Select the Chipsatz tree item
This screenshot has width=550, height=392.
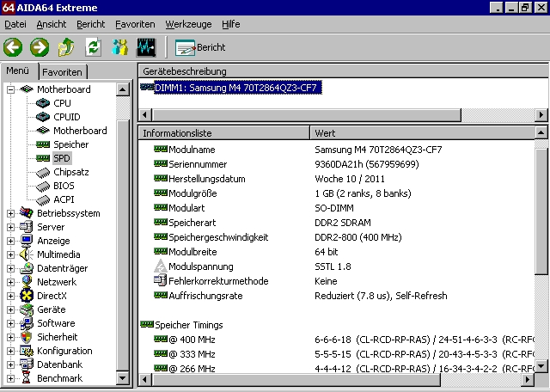(70, 172)
